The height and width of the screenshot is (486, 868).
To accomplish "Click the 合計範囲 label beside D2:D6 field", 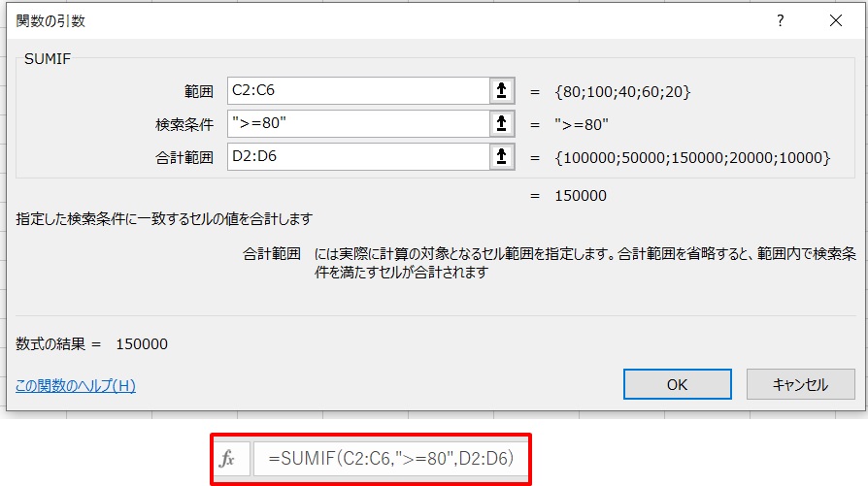I will coord(184,158).
